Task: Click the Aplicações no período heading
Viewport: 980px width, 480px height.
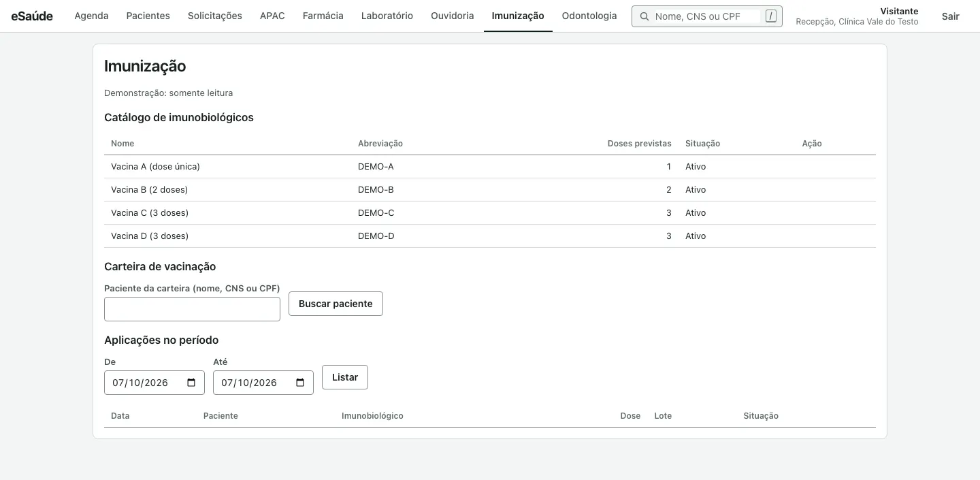Action: point(161,340)
